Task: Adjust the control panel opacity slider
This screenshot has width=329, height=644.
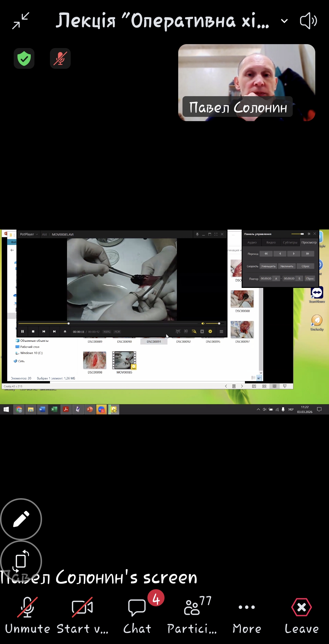Action: point(298,234)
